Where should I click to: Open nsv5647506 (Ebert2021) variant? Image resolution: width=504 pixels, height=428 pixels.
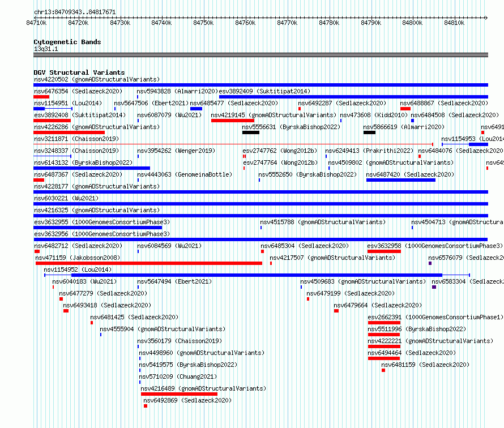click(x=151, y=103)
